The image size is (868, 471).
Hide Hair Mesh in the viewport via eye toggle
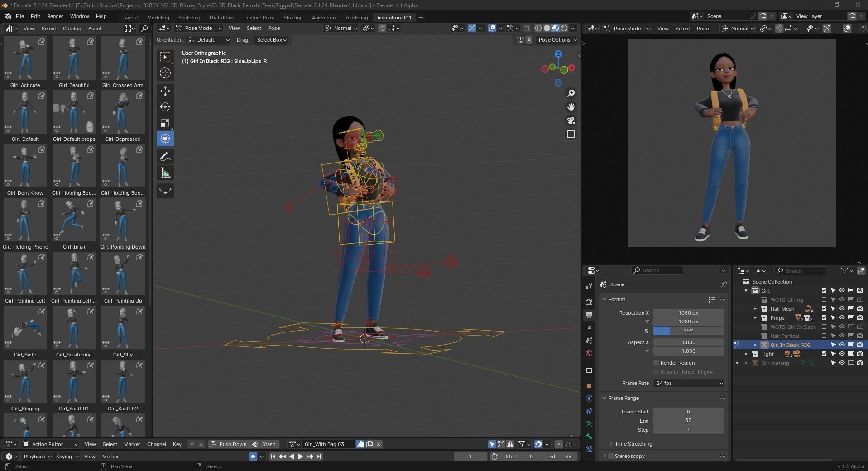coord(842,309)
